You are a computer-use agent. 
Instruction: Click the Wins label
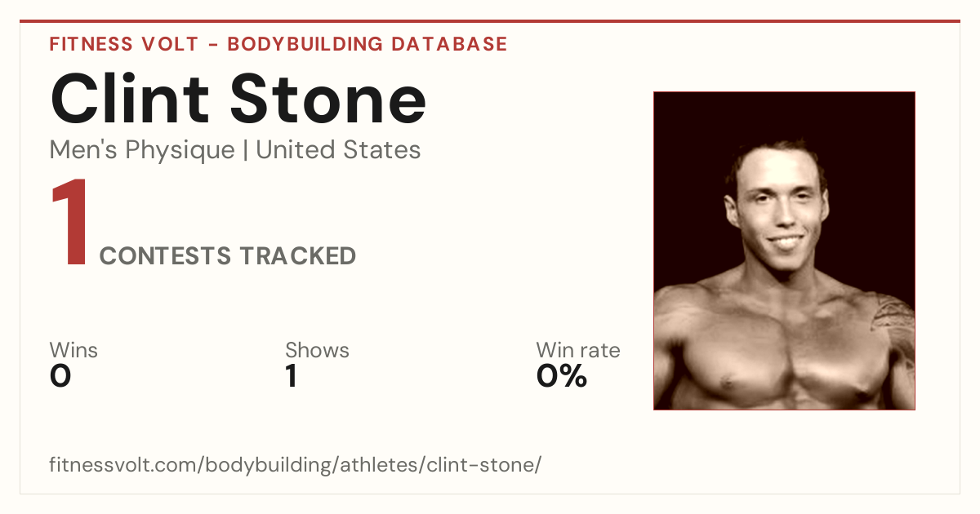[73, 350]
